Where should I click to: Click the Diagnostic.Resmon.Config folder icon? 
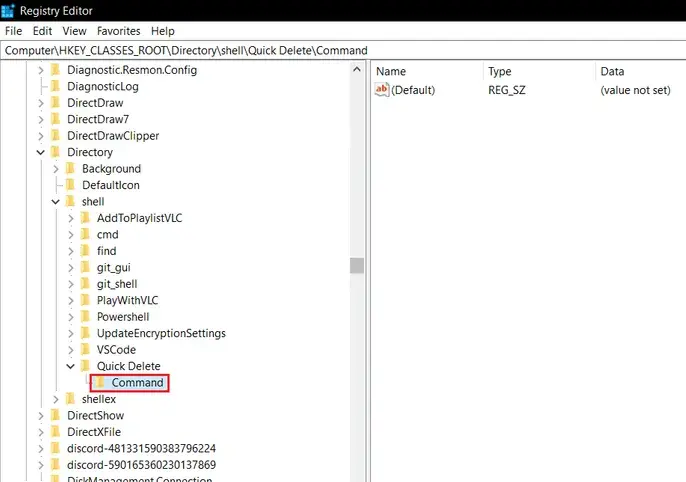tap(56, 70)
